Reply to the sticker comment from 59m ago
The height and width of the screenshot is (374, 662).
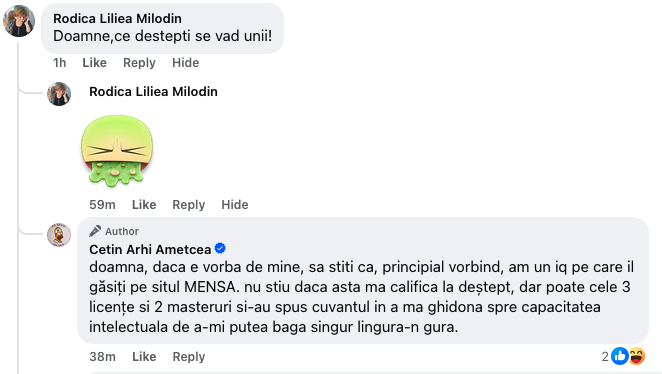coord(189,205)
